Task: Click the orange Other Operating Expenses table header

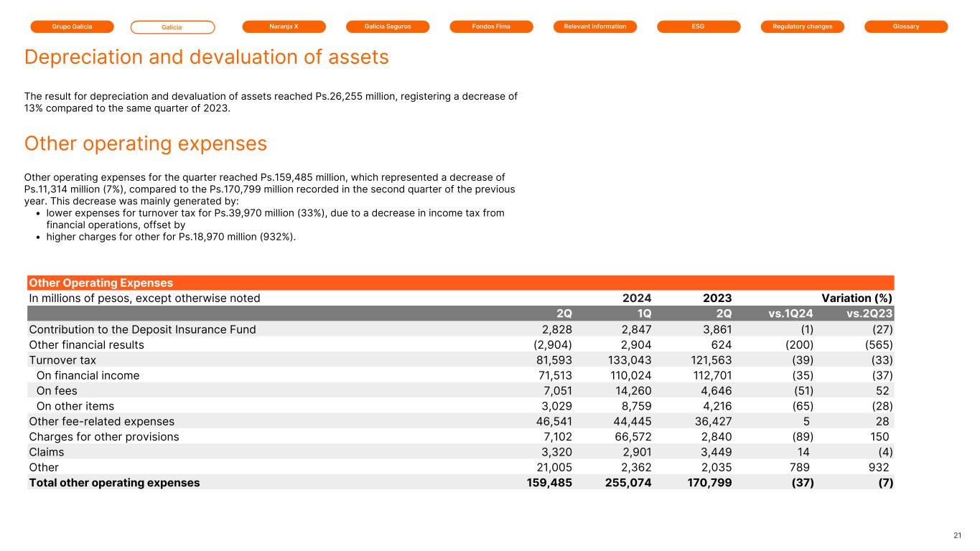Action: coord(101,283)
